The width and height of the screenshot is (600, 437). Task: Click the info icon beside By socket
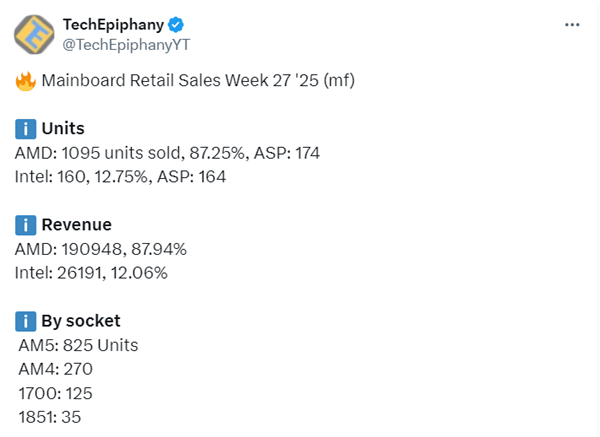click(x=25, y=321)
